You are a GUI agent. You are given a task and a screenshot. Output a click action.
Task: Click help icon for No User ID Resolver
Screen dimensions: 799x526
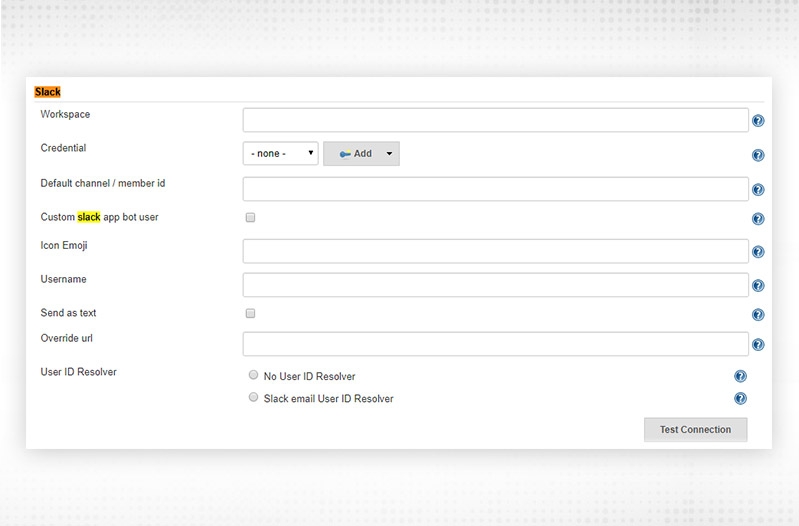[x=740, y=377]
